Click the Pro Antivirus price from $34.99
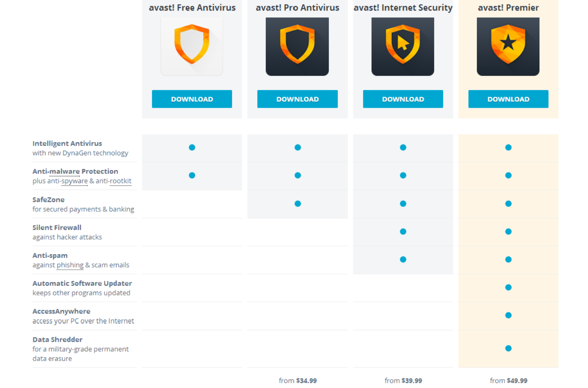 click(297, 380)
